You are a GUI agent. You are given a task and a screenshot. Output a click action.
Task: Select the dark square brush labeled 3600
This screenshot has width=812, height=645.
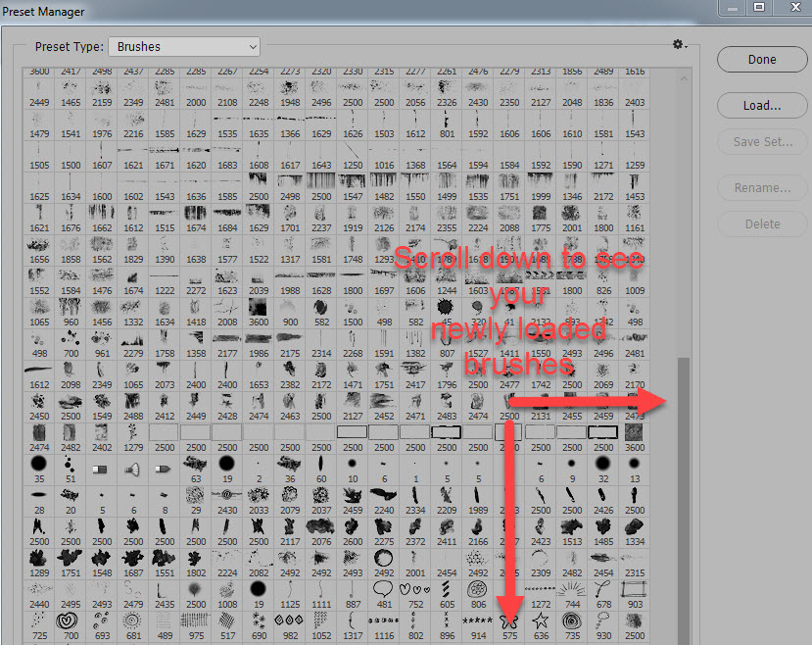point(635,438)
